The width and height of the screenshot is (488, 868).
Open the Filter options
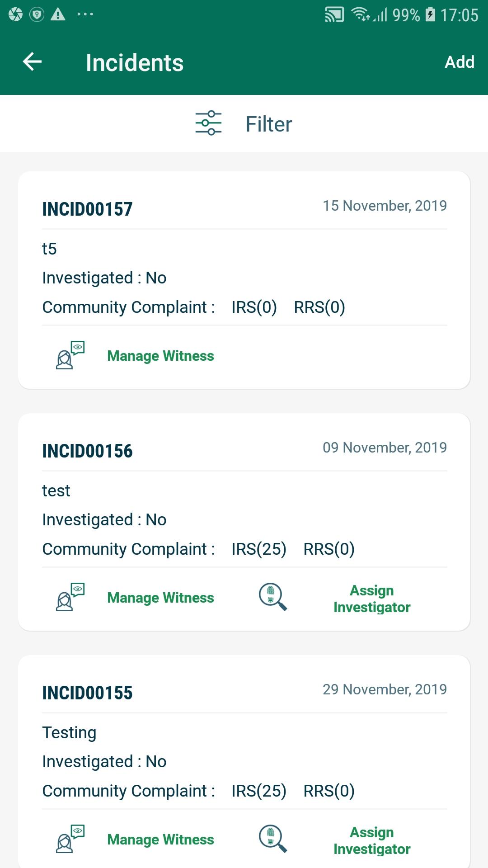[x=268, y=124]
